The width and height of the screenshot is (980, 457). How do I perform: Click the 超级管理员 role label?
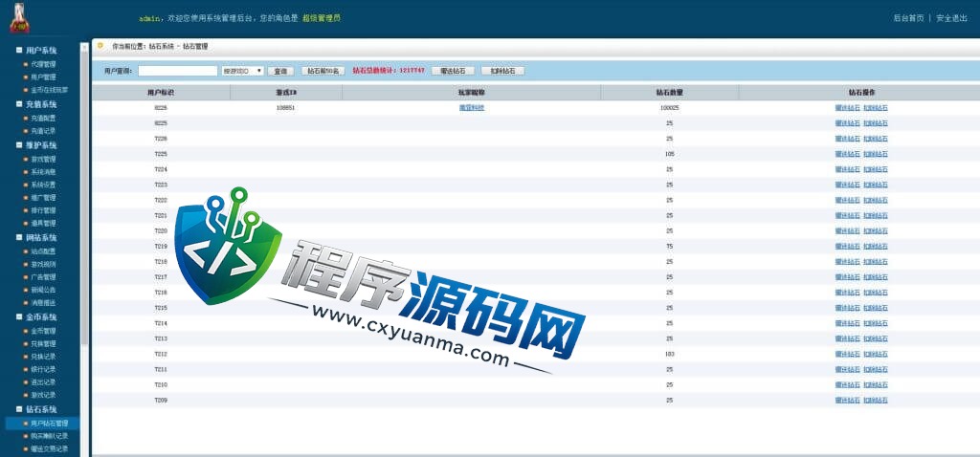322,19
